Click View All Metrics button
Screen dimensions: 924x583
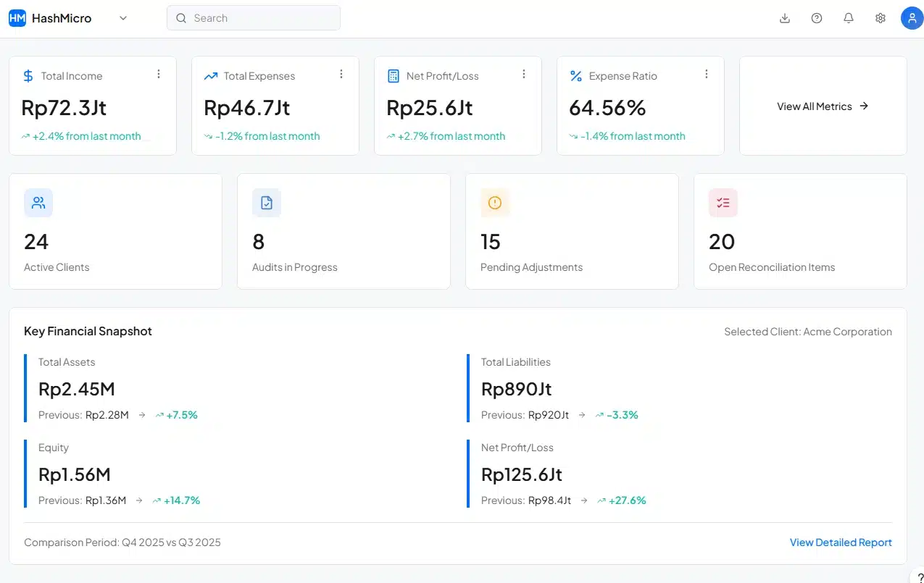pos(823,106)
